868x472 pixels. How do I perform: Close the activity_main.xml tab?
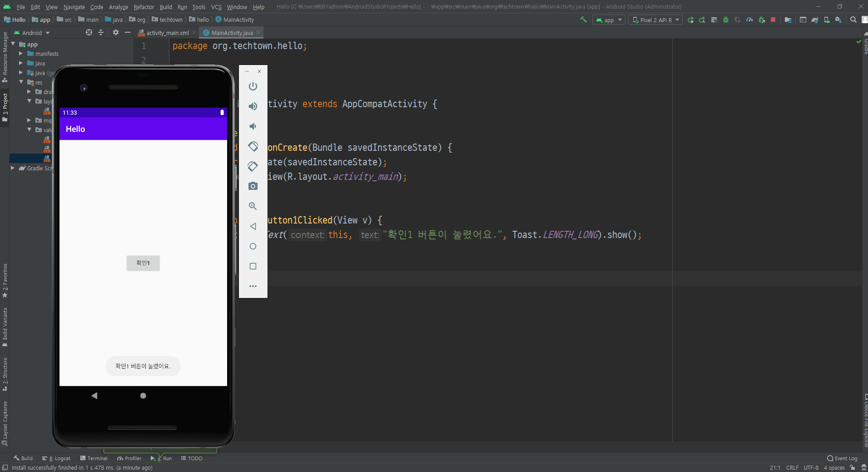click(x=194, y=32)
